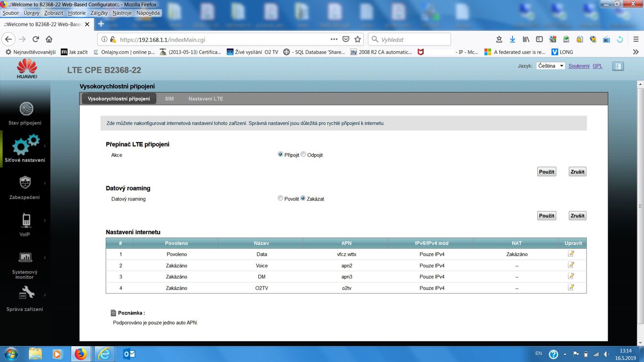Image resolution: width=644 pixels, height=362 pixels.
Task: Open the Jazyk language dropdown
Action: point(550,66)
